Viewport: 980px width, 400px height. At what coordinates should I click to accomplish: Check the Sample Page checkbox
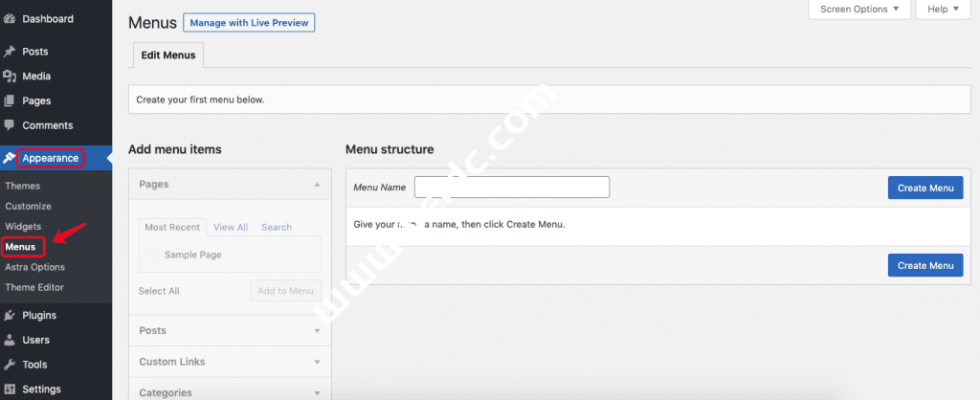point(154,256)
